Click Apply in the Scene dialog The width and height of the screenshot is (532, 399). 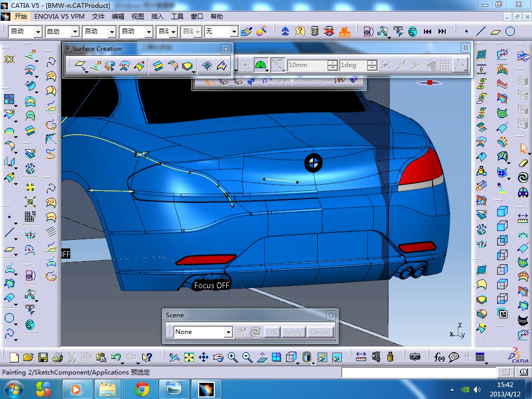(293, 332)
